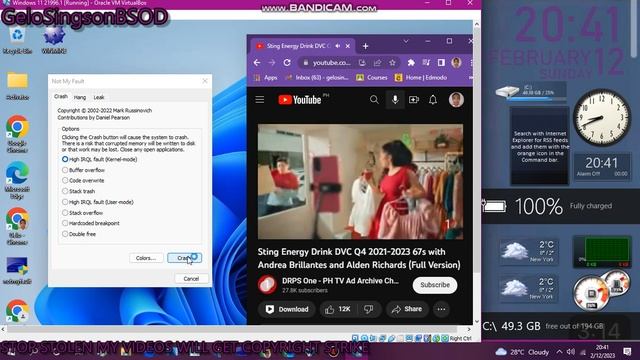Mute the Sting Energy Drink tab audio
Viewport: 640px width, 360px height.
click(338, 46)
